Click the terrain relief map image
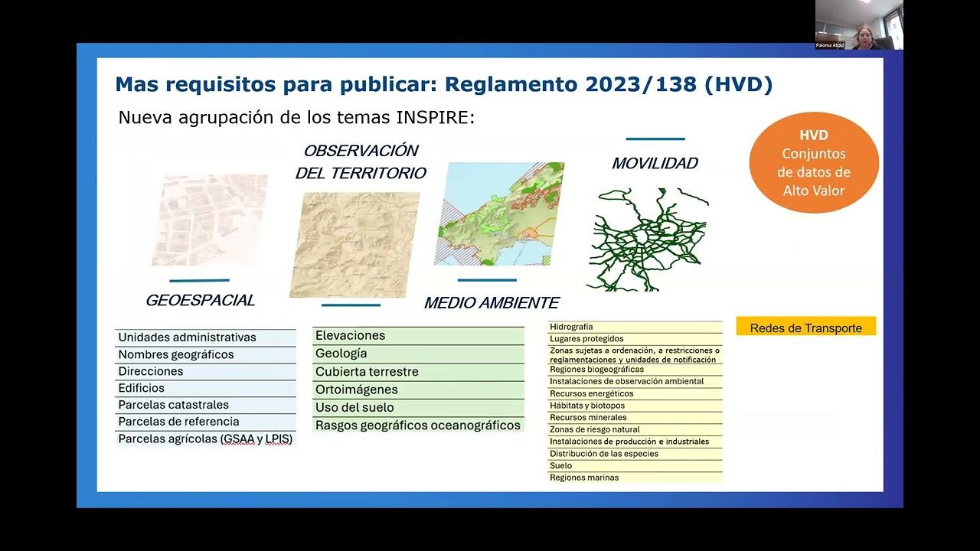This screenshot has height=551, width=980. pyautogui.click(x=354, y=244)
